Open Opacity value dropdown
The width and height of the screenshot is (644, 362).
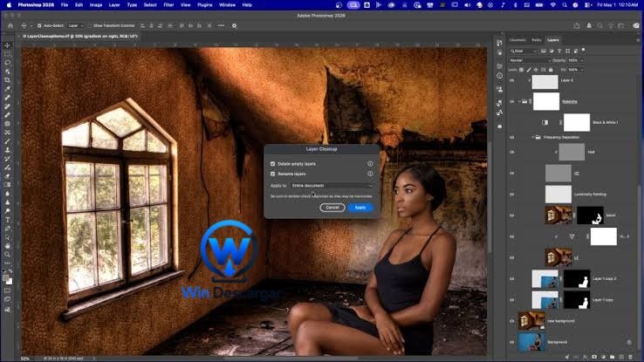pyautogui.click(x=581, y=60)
